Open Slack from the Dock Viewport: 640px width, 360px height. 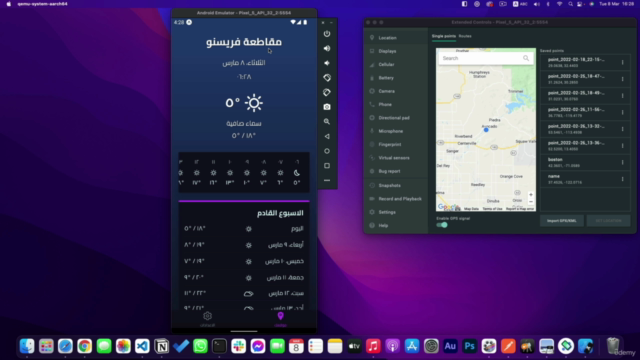point(239,346)
